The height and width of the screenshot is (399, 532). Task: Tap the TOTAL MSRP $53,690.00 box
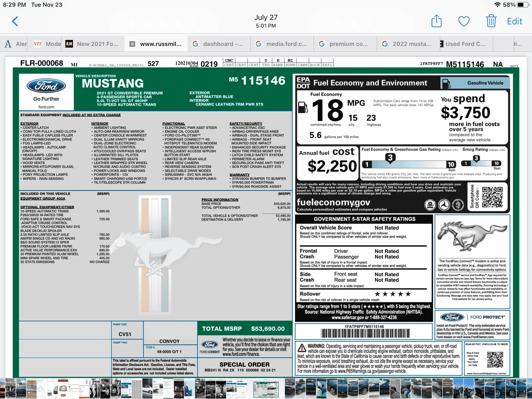[245, 328]
